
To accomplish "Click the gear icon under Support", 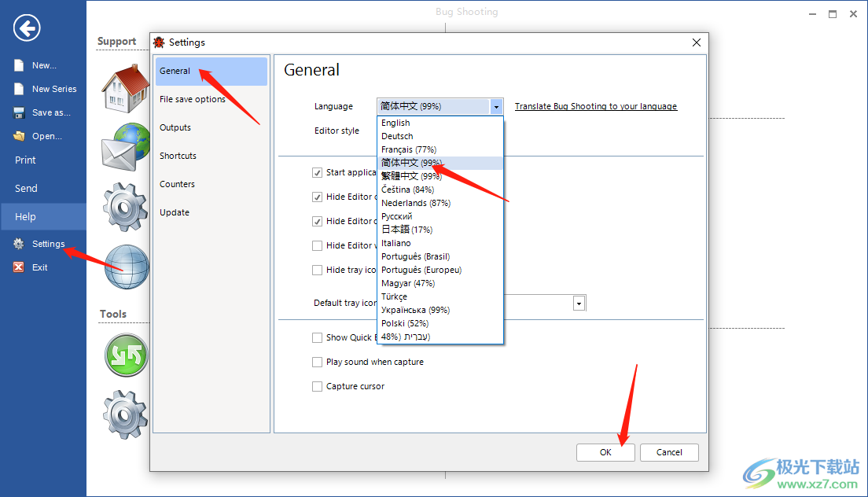I will click(125, 207).
